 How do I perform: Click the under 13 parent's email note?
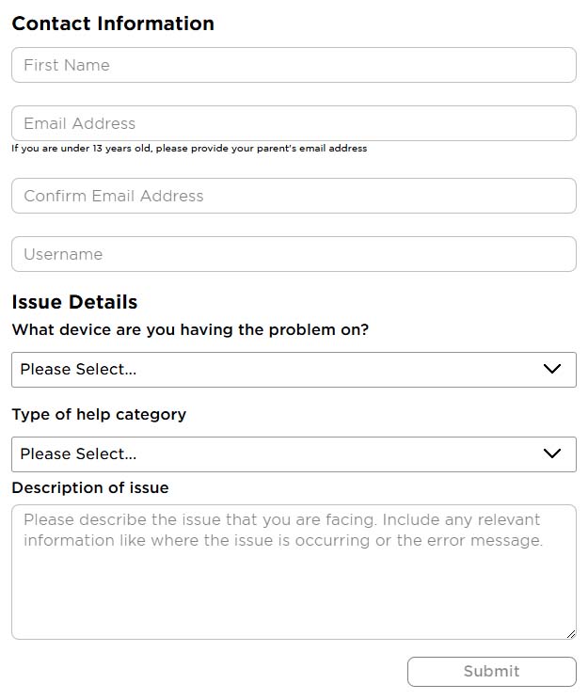pos(189,149)
